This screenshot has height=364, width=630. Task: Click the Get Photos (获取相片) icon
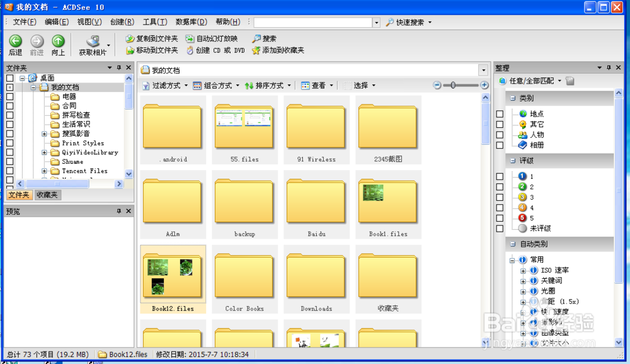point(93,41)
